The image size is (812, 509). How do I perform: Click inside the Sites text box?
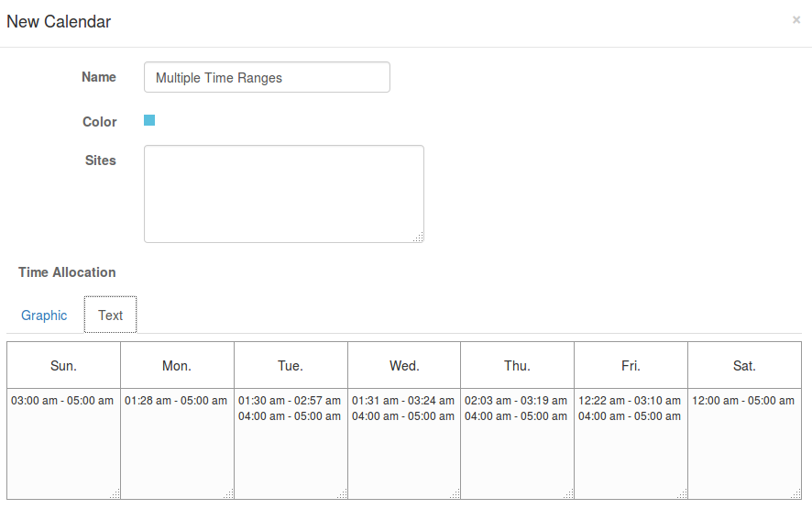pyautogui.click(x=283, y=194)
